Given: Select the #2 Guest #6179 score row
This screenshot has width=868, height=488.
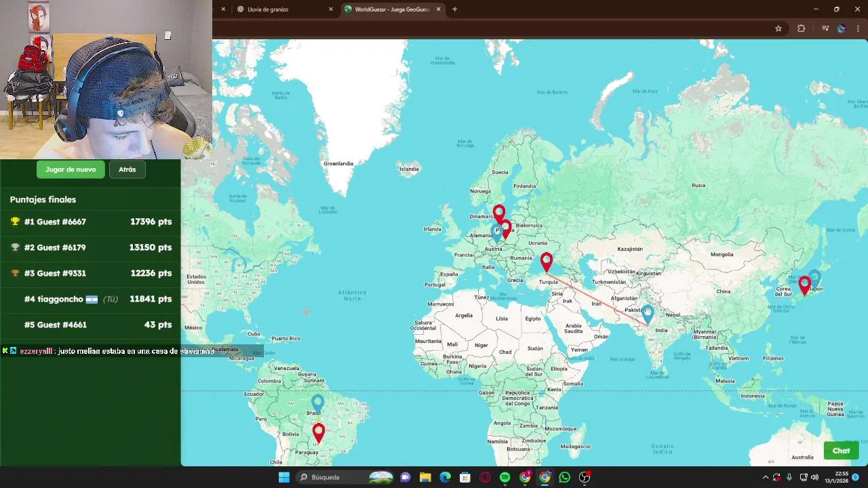Looking at the screenshot, I should (x=91, y=247).
